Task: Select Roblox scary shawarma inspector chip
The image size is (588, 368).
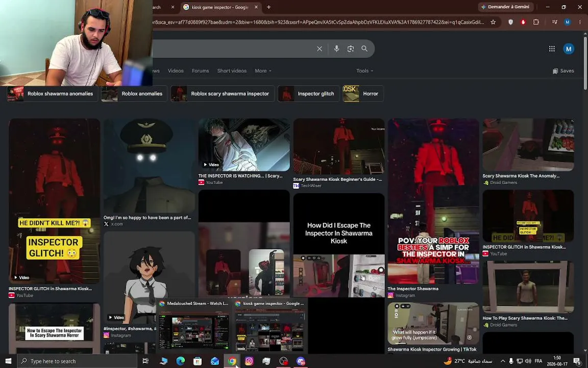Action: click(223, 94)
